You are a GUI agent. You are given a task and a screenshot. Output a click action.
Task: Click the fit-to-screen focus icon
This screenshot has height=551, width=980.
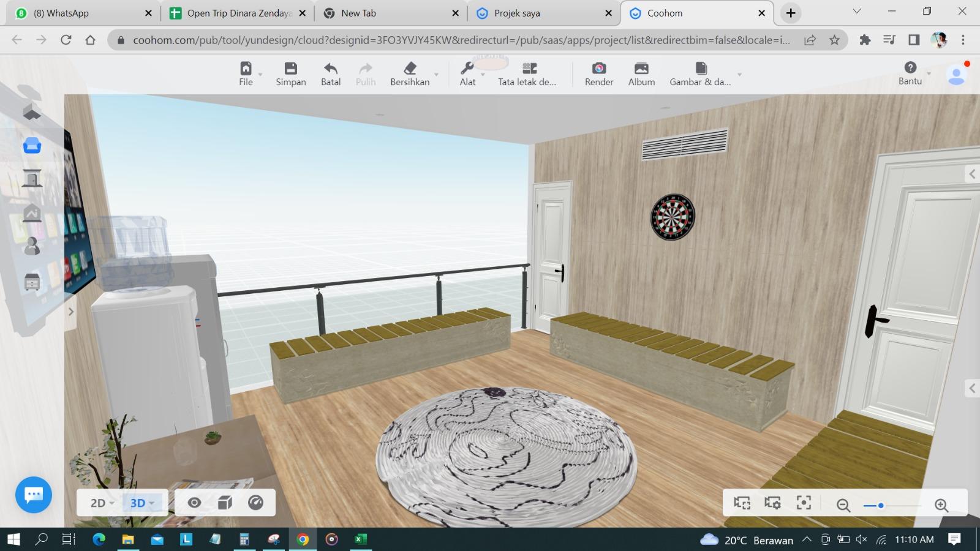[804, 503]
